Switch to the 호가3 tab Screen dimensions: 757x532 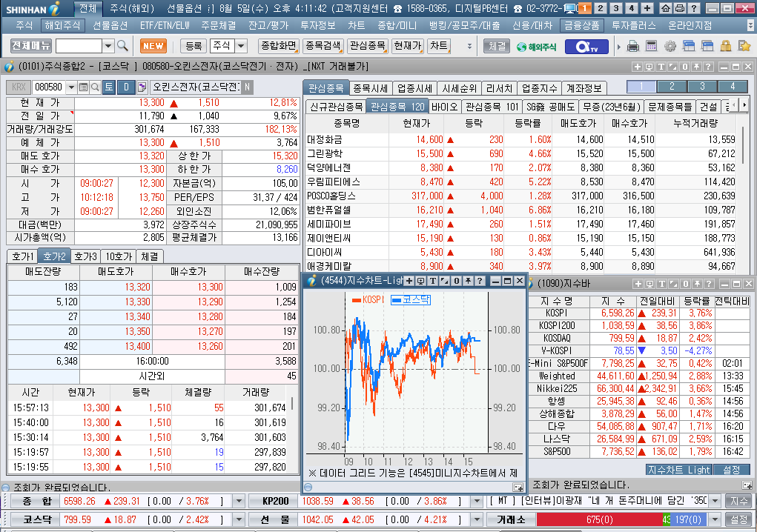point(85,256)
